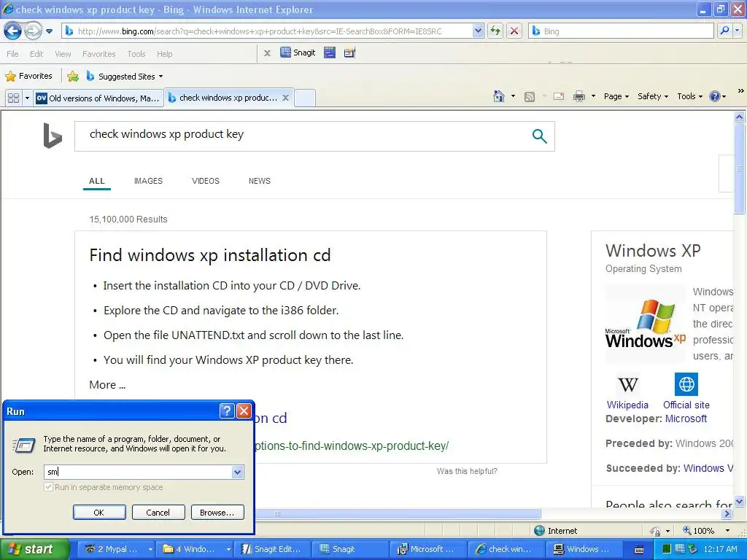The image size is (747, 560).
Task: Click OK in the Run dialog
Action: pyautogui.click(x=99, y=513)
